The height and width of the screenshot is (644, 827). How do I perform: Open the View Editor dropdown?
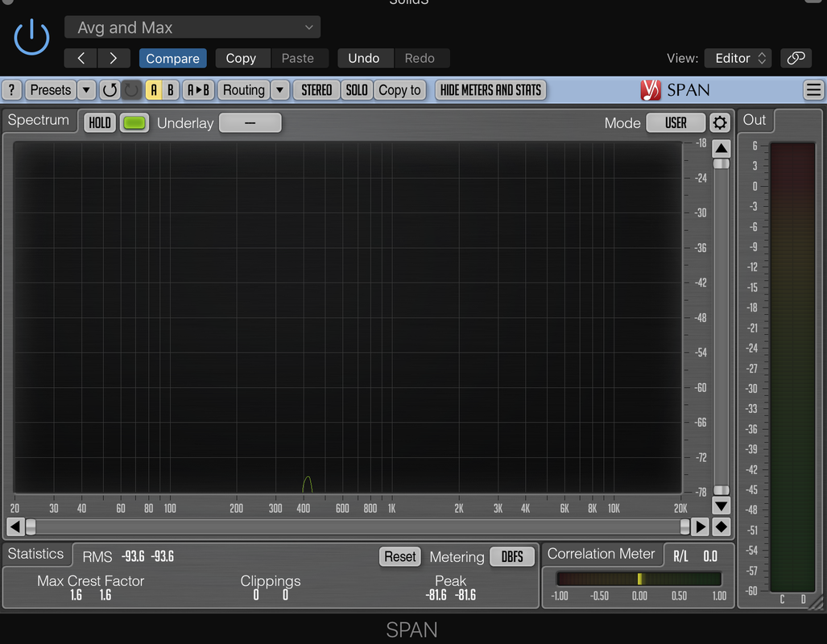pyautogui.click(x=738, y=58)
